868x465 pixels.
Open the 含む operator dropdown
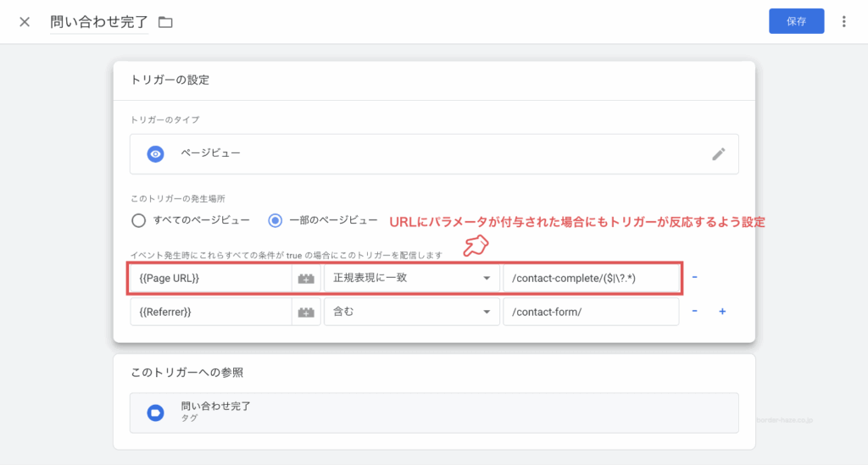pyautogui.click(x=411, y=312)
